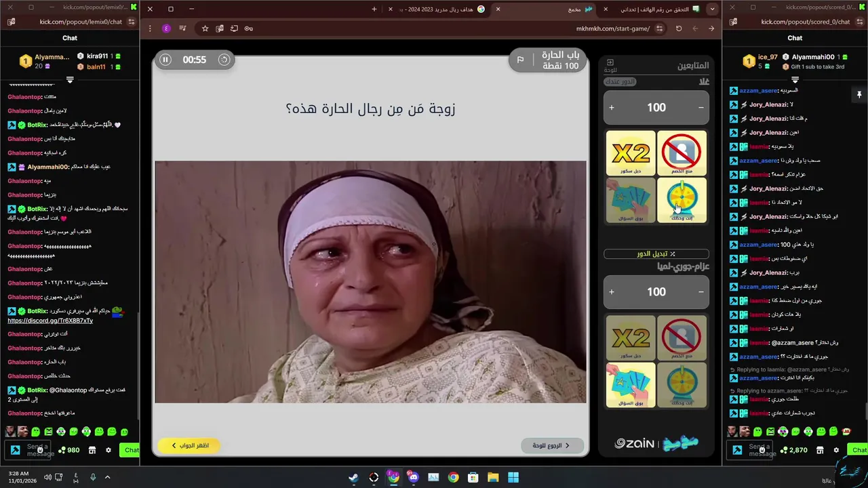868x488 pixels.
Task: Use X2 card of team عزام-جوري-لميا
Action: [631, 338]
